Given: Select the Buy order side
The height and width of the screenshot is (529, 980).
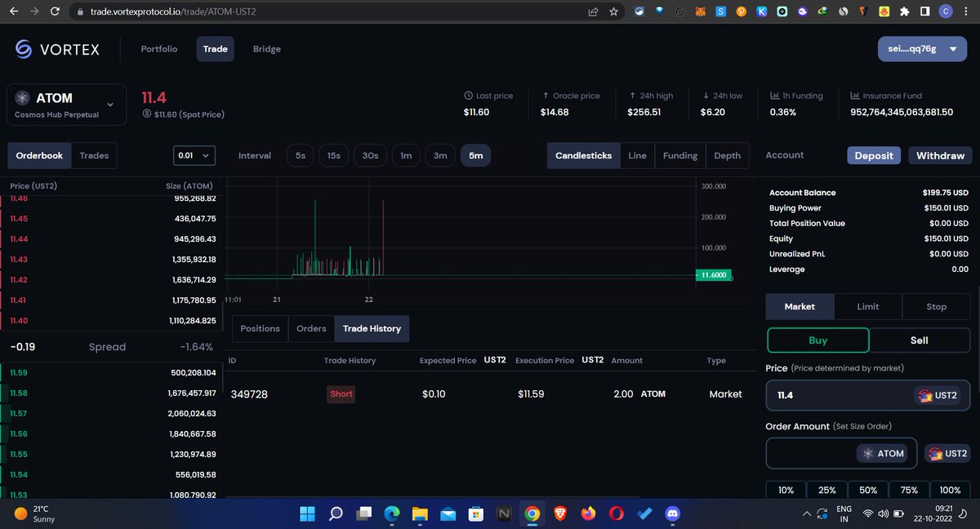Looking at the screenshot, I should pyautogui.click(x=817, y=340).
